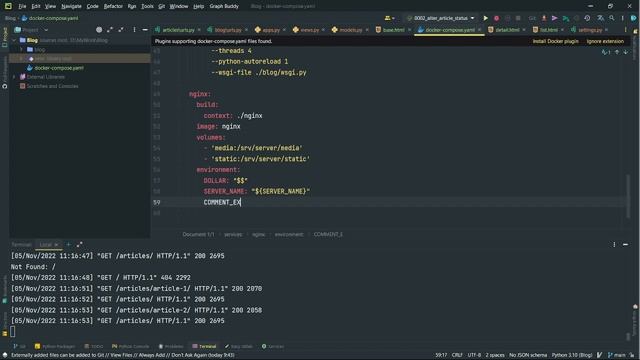The image size is (640, 360).
Task: Click Collapse All icon in the Project panel
Action: click(x=121, y=30)
